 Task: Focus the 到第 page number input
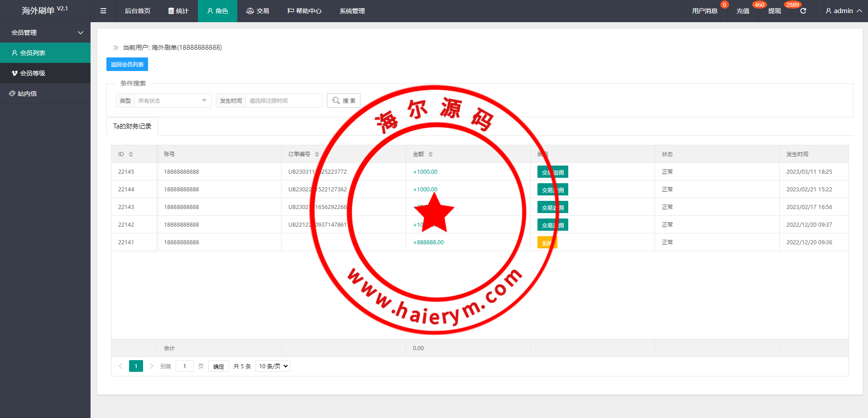tap(185, 366)
